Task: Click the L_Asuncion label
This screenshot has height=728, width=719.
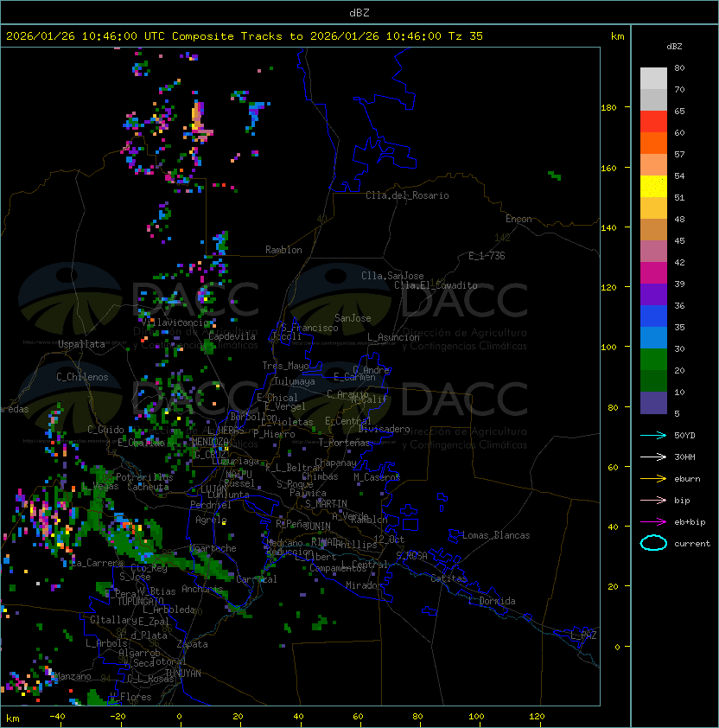Action: coord(393,337)
